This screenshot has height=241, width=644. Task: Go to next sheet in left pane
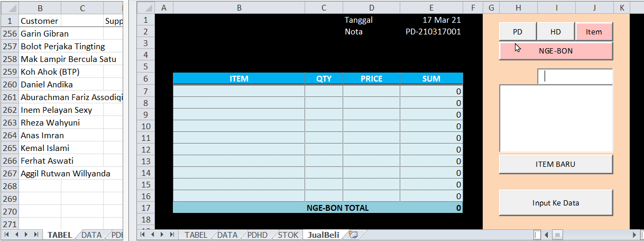(26, 235)
